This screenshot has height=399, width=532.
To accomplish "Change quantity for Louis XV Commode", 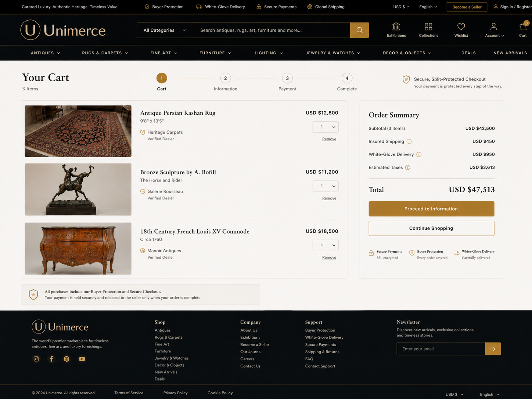I will 326,245.
